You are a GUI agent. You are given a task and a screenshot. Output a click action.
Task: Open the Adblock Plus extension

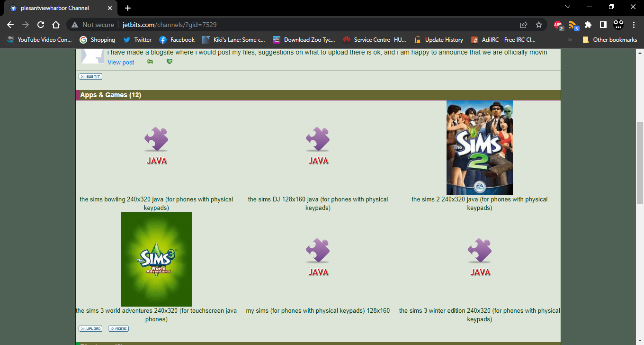558,25
